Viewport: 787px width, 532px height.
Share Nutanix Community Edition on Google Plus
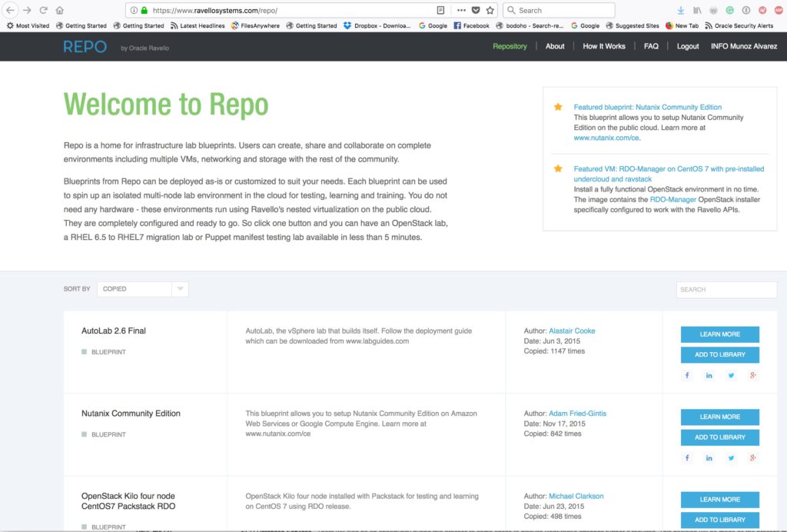[x=753, y=457]
